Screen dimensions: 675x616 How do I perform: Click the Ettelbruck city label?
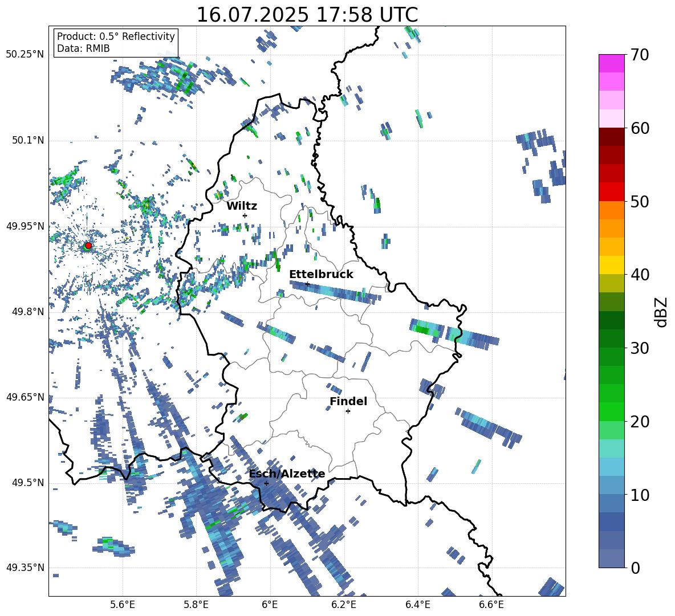(x=321, y=274)
